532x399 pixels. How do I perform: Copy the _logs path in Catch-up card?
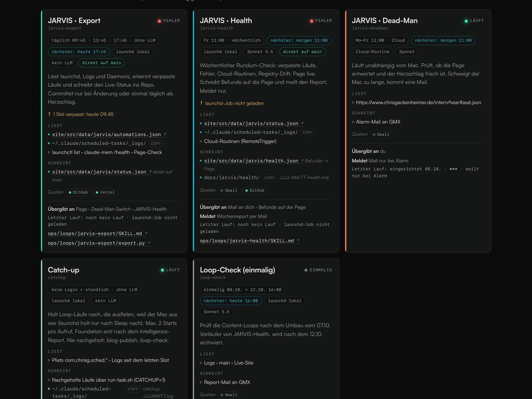tap(133, 389)
